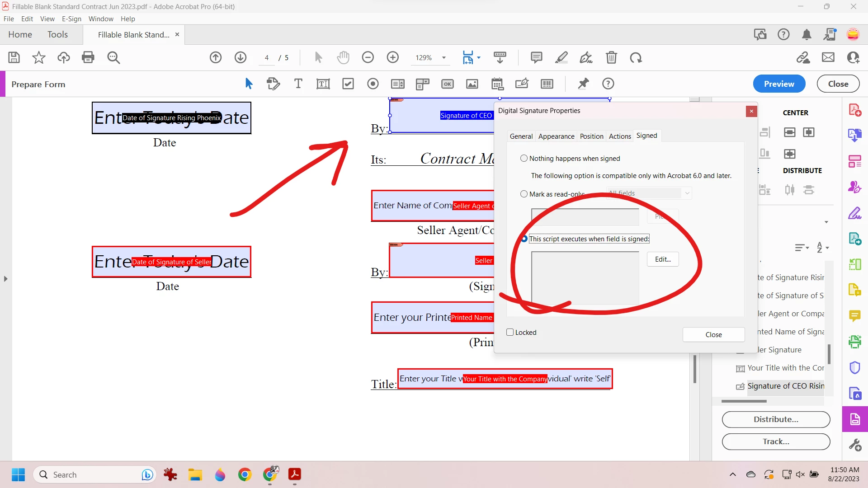Switch to the Appearance tab
The height and width of the screenshot is (488, 868).
click(x=556, y=136)
